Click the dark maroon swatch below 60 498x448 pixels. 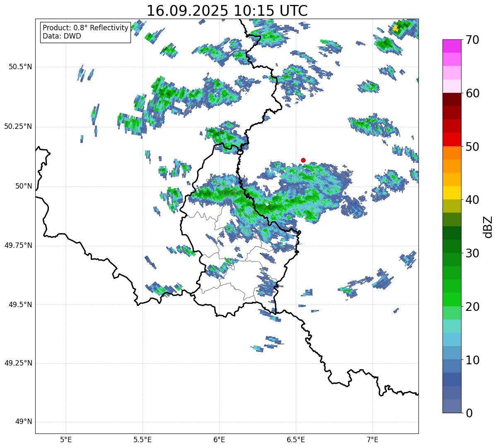[452, 99]
